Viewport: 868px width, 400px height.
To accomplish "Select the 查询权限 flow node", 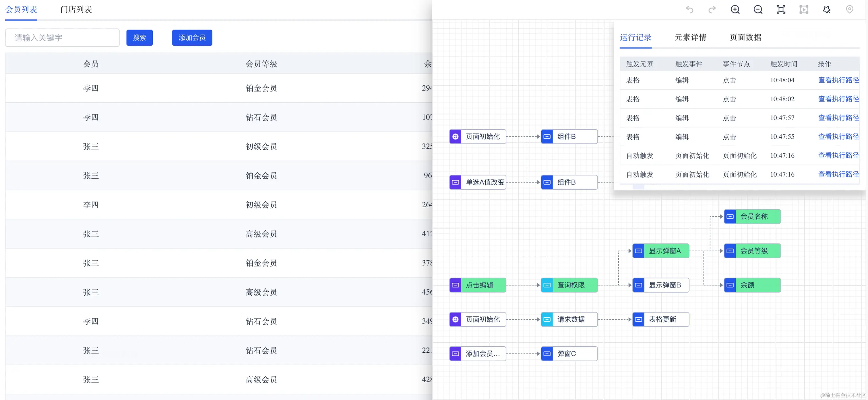I will 569,285.
